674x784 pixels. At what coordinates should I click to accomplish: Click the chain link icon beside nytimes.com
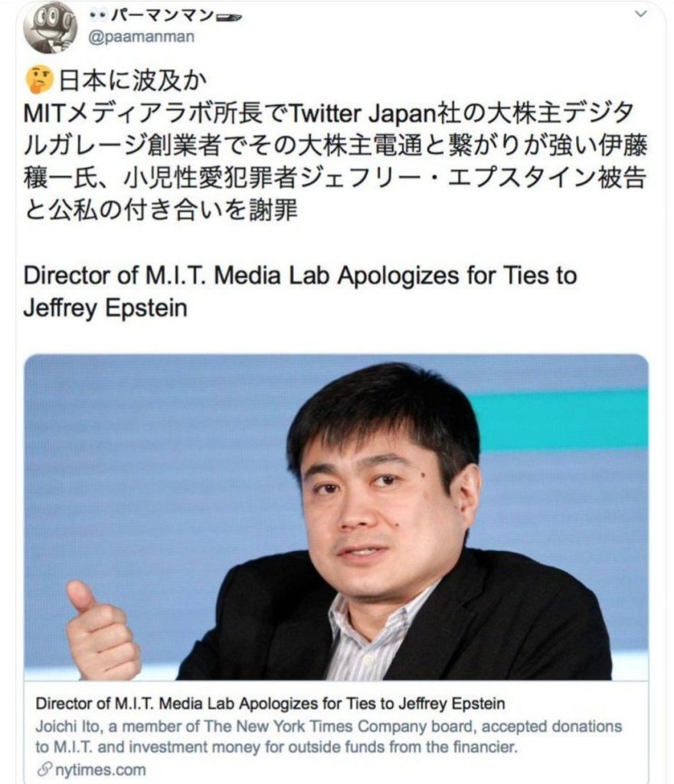(x=44, y=769)
